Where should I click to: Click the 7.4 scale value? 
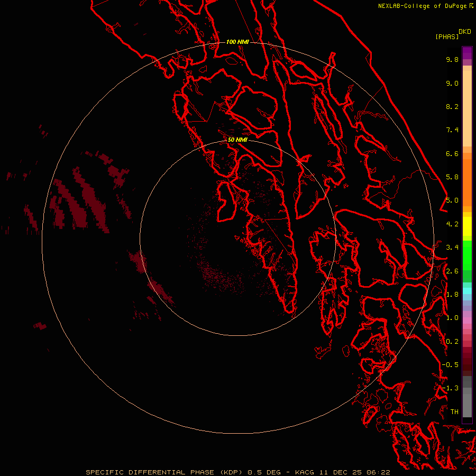click(x=452, y=130)
